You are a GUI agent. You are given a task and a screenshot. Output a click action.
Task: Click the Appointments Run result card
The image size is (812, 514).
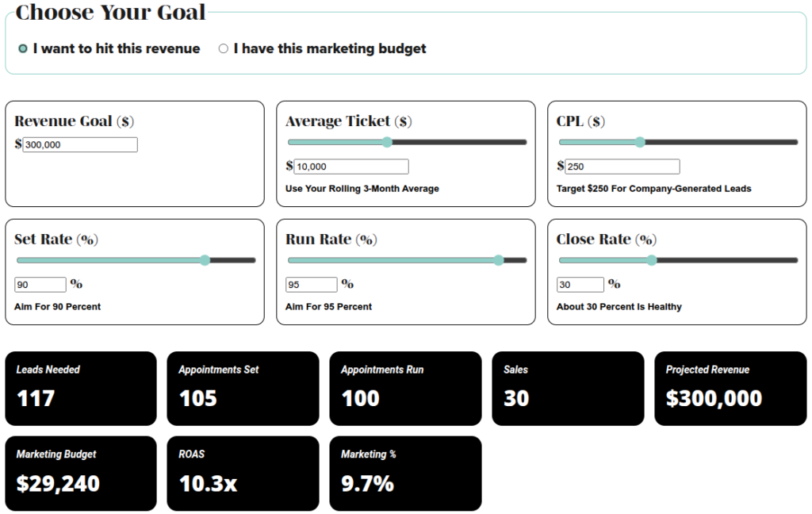[x=405, y=388]
